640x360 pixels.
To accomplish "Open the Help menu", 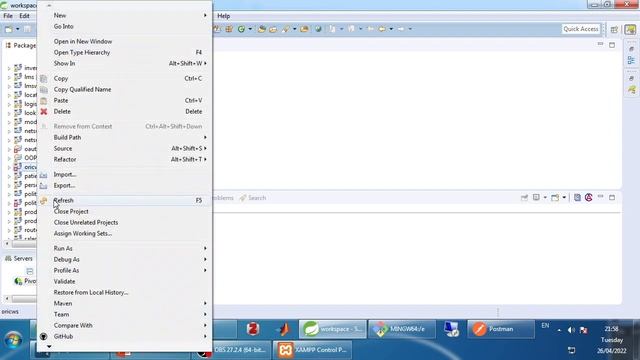I will tap(224, 16).
